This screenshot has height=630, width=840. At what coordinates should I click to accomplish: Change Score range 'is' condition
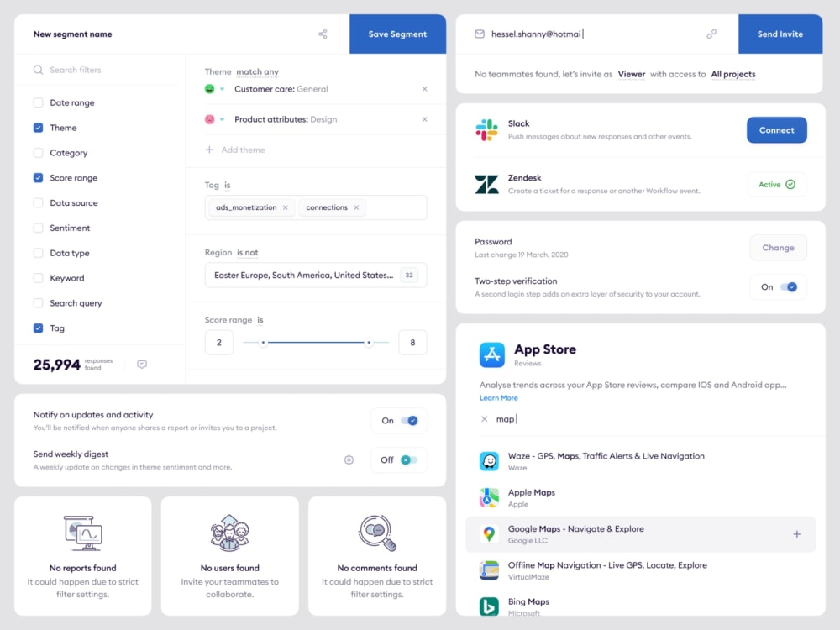tap(260, 320)
